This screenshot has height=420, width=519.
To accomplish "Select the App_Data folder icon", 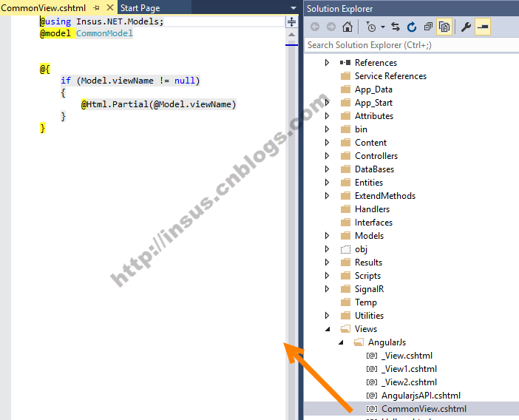I will pyautogui.click(x=345, y=89).
